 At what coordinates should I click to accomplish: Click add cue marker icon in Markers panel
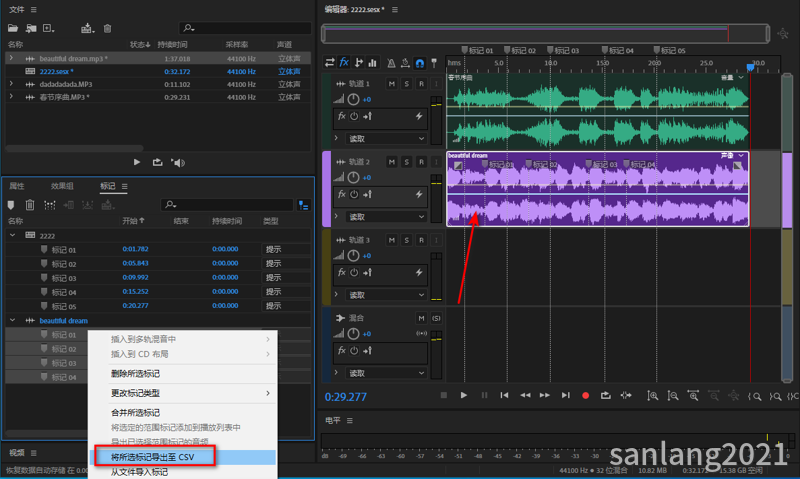[11, 205]
